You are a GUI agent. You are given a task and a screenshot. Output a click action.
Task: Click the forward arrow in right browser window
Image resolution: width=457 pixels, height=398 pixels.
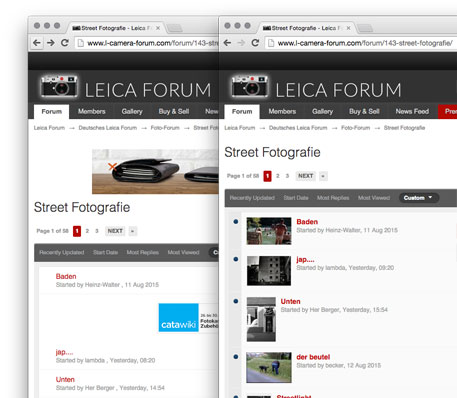(241, 43)
